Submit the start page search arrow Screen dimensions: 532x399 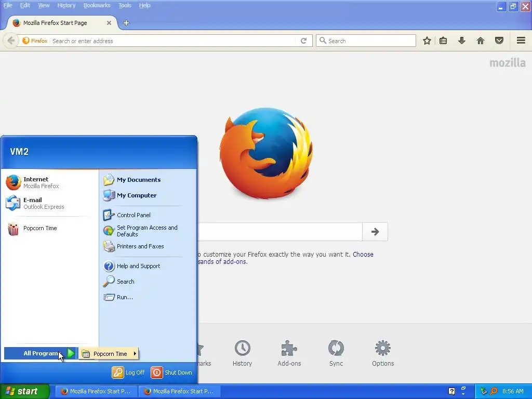tap(375, 232)
